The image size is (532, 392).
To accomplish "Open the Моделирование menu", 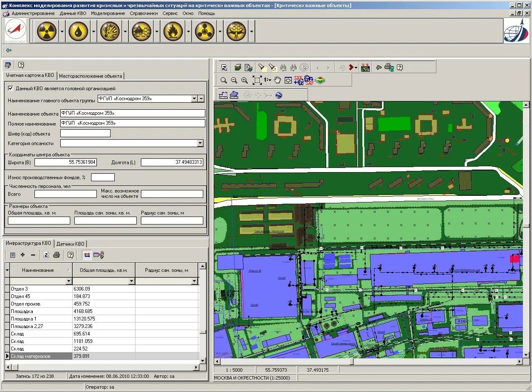I will [x=108, y=13].
